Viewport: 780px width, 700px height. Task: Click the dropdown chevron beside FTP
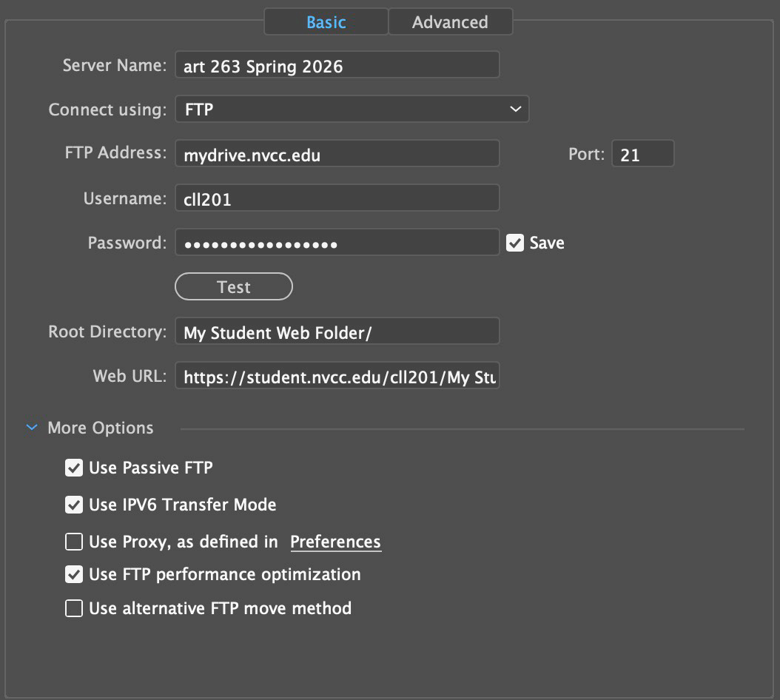pyautogui.click(x=515, y=110)
